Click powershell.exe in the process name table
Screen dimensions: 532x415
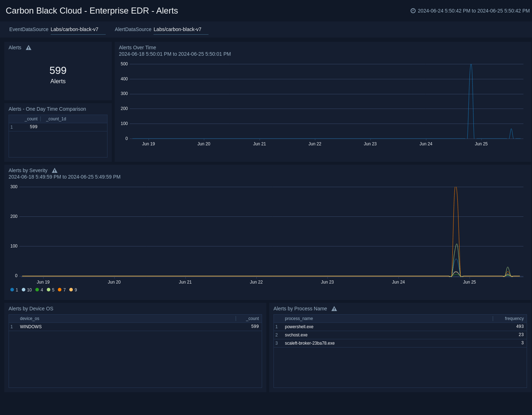point(299,326)
